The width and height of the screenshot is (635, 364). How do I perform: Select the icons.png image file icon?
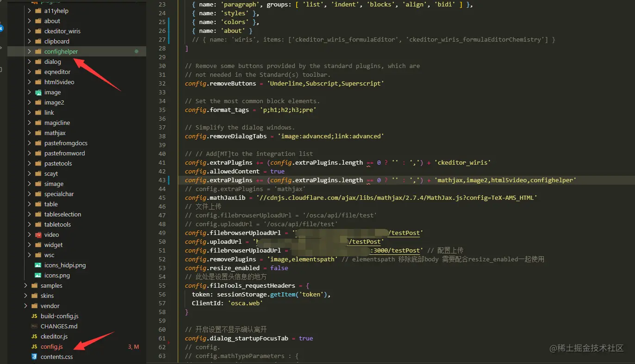[38, 275]
